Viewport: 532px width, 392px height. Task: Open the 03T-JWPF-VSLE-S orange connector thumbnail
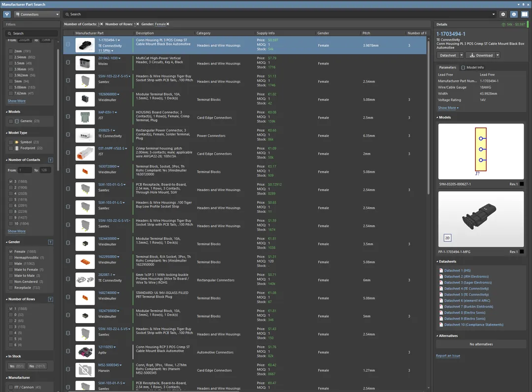[85, 153]
